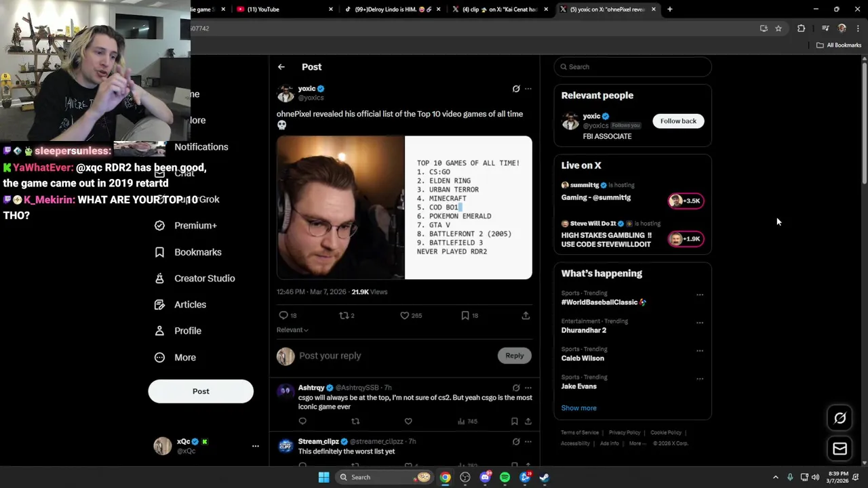Open Notifications in the sidebar

click(x=201, y=147)
